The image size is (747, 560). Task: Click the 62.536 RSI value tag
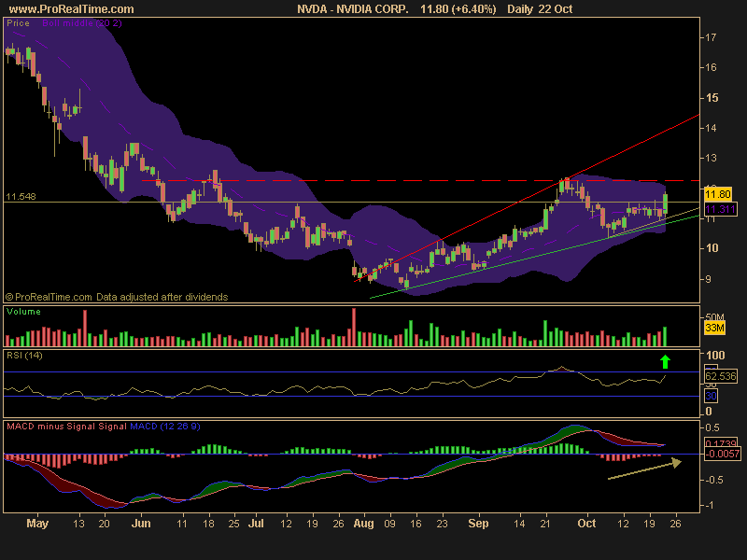[720, 376]
